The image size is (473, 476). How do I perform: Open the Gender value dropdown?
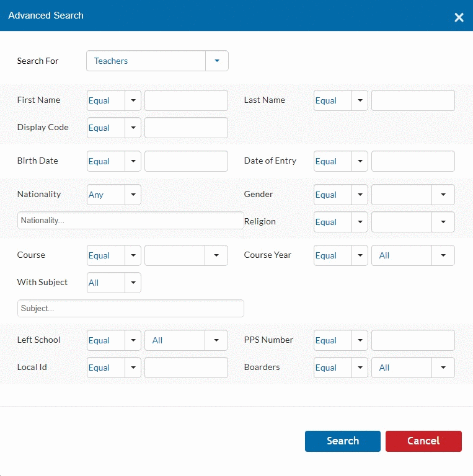coord(413,195)
